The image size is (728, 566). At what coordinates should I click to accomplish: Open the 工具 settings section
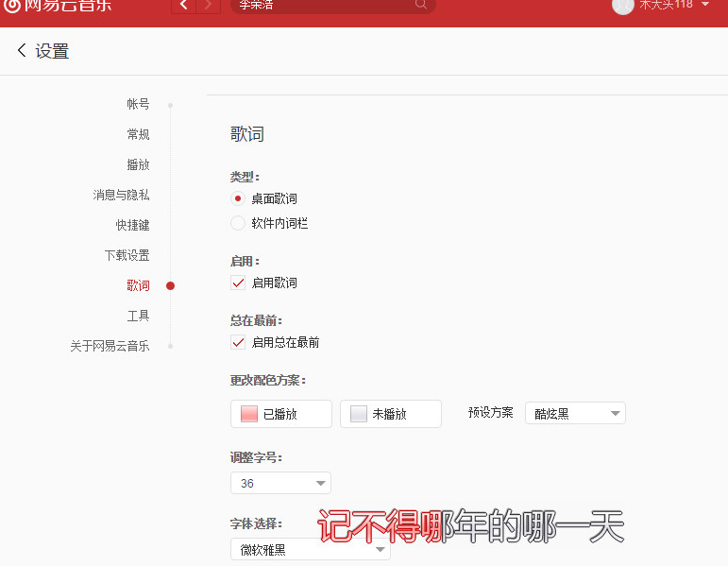coord(138,316)
